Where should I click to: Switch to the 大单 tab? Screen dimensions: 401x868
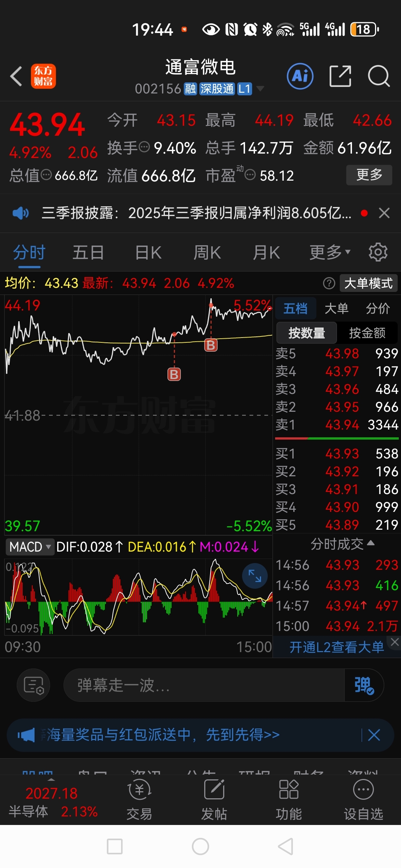(336, 308)
